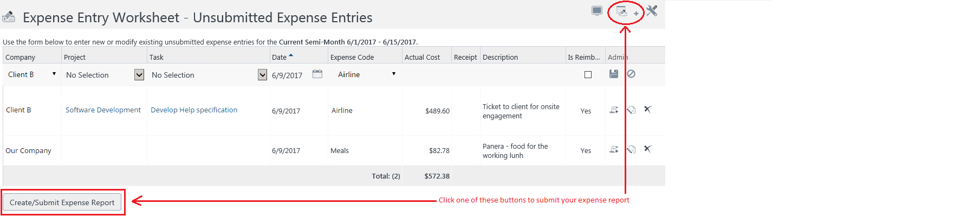Delete the Airline expense entry

pyautogui.click(x=647, y=109)
